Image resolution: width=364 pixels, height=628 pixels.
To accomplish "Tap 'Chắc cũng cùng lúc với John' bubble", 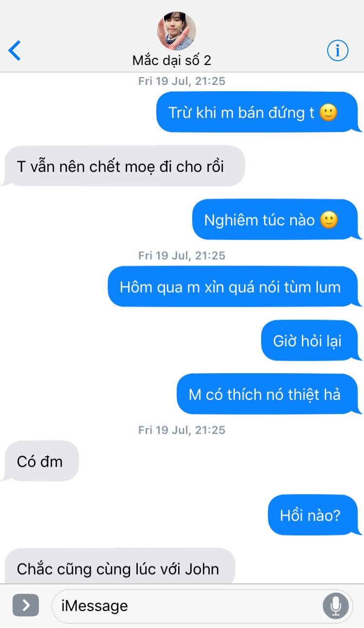I will point(119,567).
